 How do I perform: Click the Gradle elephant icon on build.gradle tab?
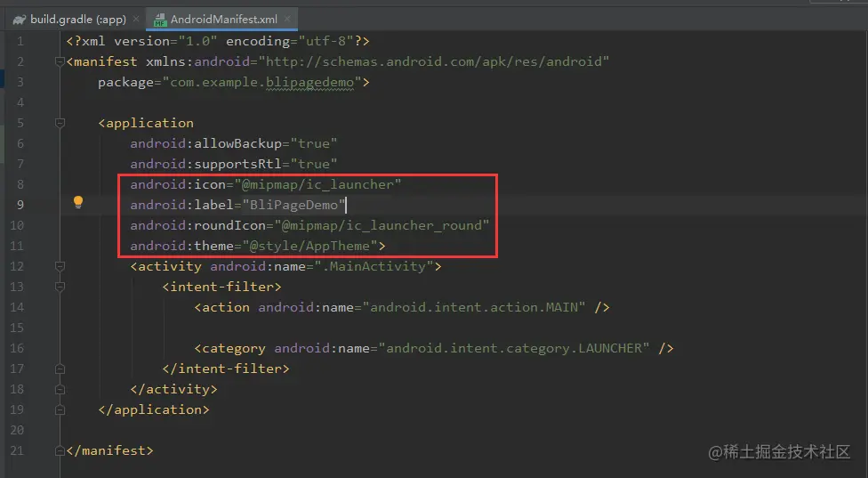pyautogui.click(x=20, y=20)
